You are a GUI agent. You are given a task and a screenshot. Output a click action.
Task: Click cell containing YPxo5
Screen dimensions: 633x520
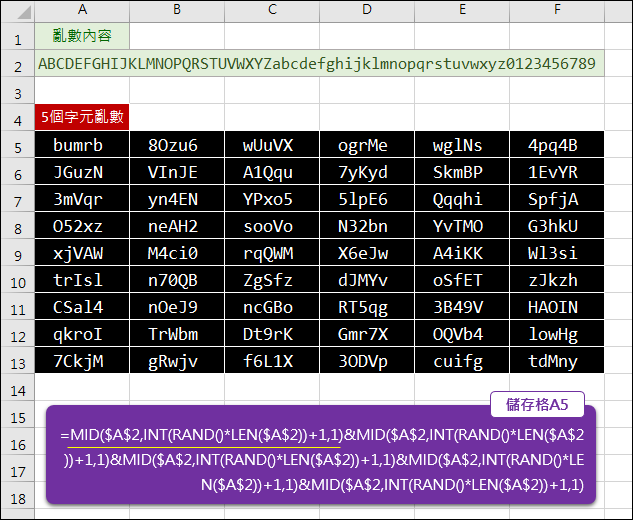272,198
